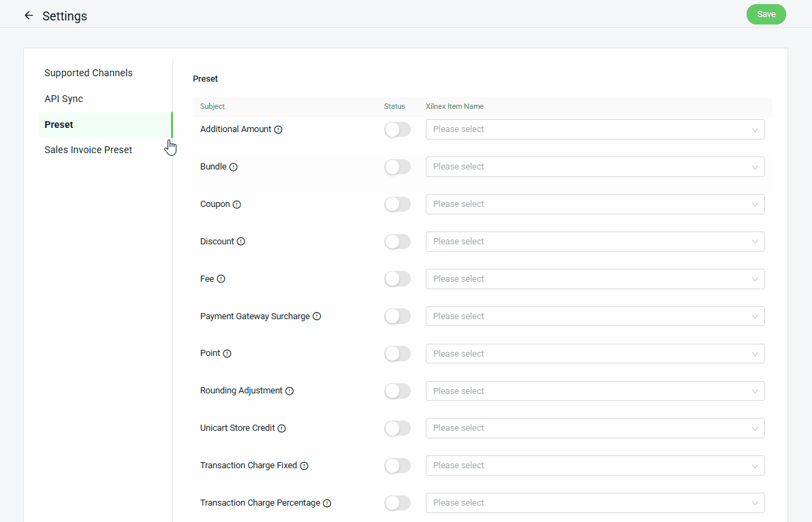Expand the Coupon item name dropdown
This screenshot has width=812, height=522.
tap(595, 204)
